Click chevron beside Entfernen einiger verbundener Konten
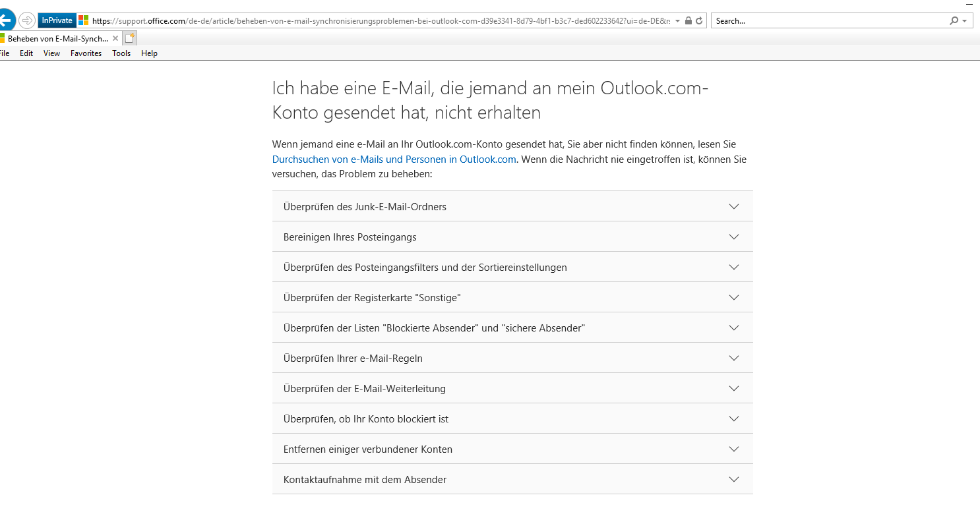The image size is (980, 518). tap(734, 449)
